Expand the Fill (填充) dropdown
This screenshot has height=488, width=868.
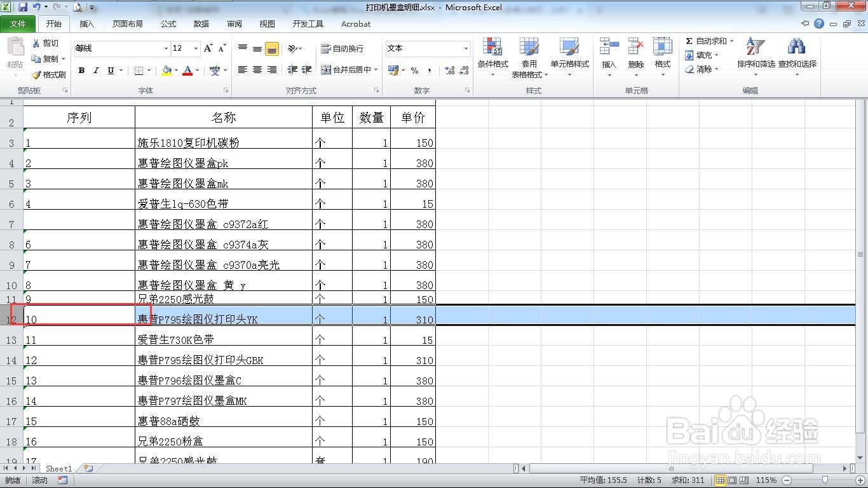pos(716,55)
